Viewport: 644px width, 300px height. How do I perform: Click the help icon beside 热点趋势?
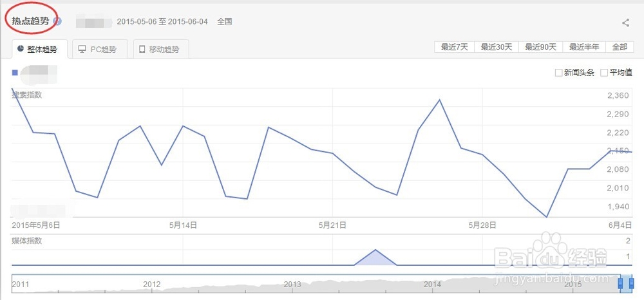[x=58, y=21]
